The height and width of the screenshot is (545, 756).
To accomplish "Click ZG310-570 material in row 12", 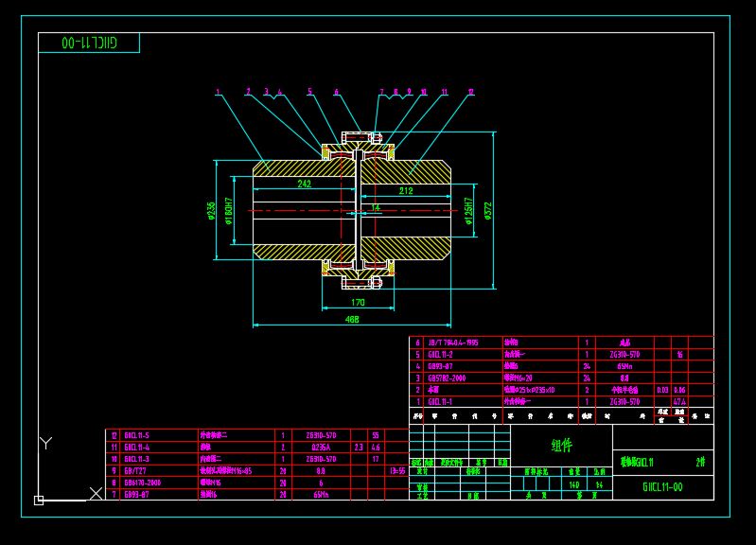I will 321,435.
